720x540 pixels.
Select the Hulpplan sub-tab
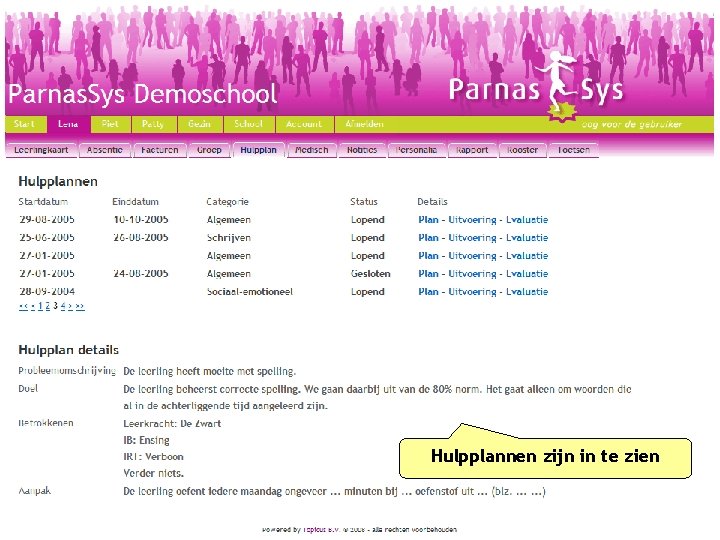coord(259,150)
